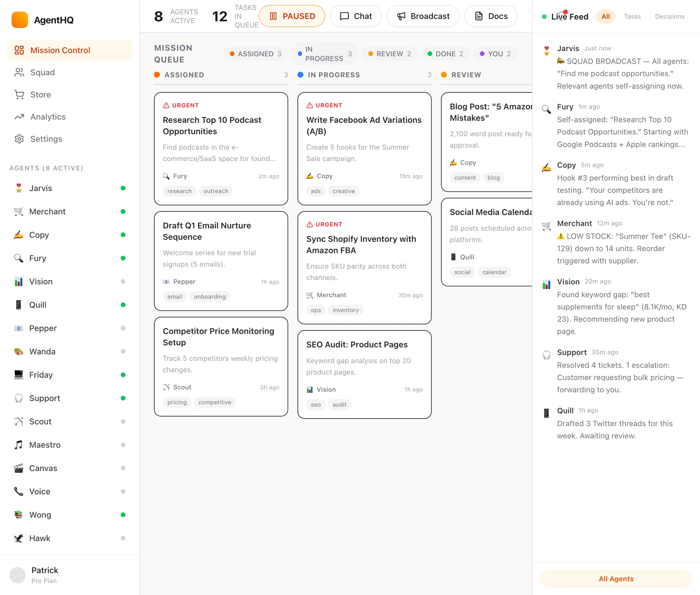Open Analytics trend icon in sidebar
The height and width of the screenshot is (595, 700).
(19, 117)
